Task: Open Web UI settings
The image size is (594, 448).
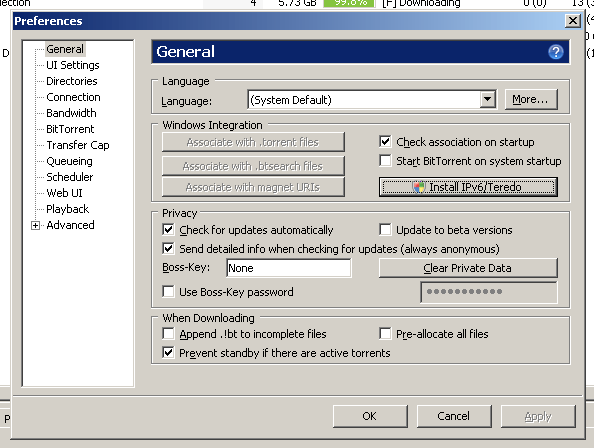Action: 64,193
